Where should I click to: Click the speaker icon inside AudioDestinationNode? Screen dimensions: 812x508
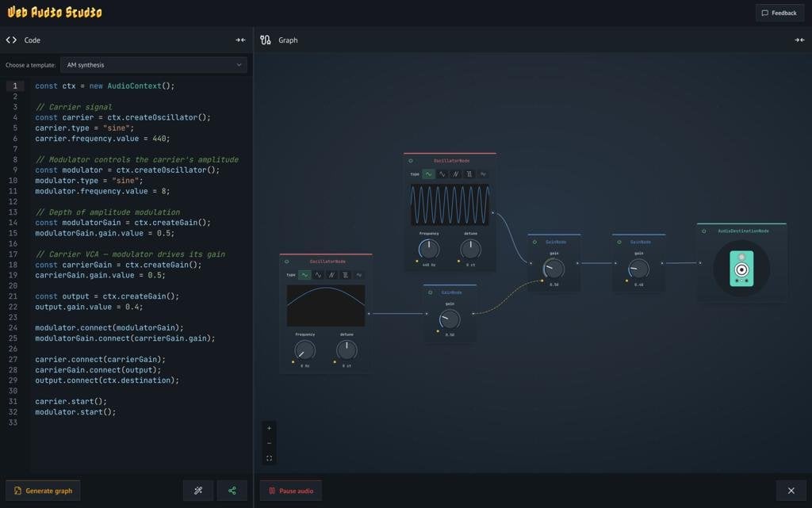pyautogui.click(x=741, y=269)
